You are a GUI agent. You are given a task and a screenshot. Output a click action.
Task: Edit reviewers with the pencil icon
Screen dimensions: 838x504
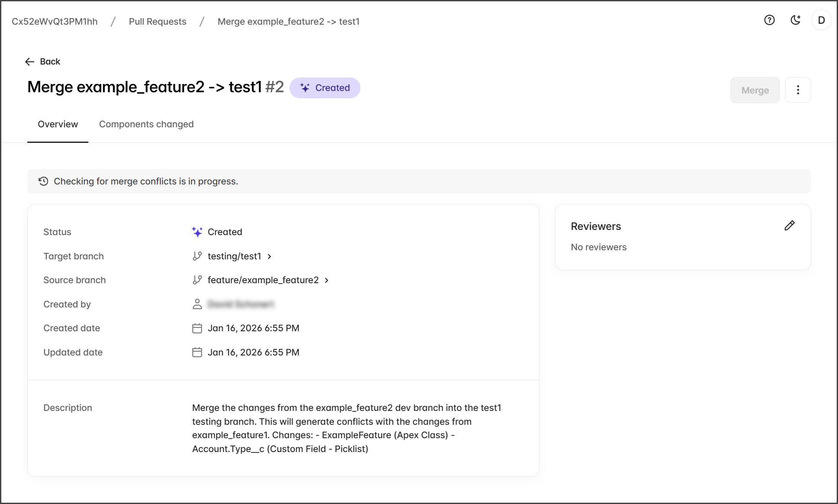pyautogui.click(x=789, y=226)
